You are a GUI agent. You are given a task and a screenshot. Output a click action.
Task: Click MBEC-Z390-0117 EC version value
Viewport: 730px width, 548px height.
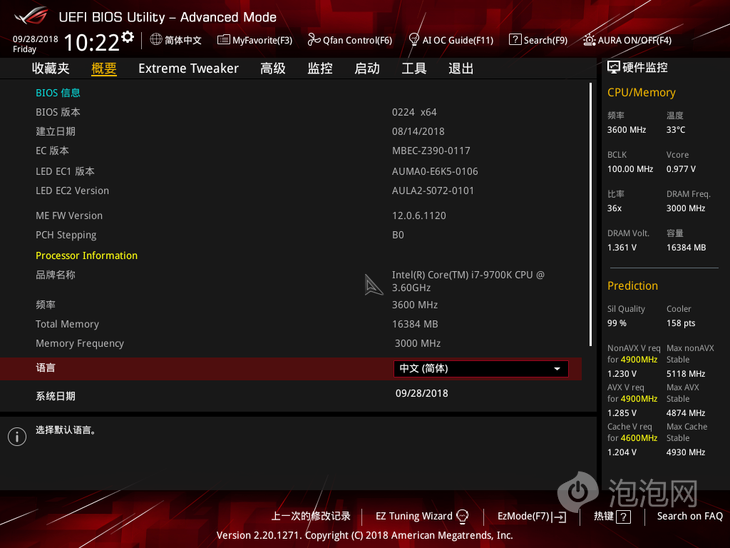431,151
